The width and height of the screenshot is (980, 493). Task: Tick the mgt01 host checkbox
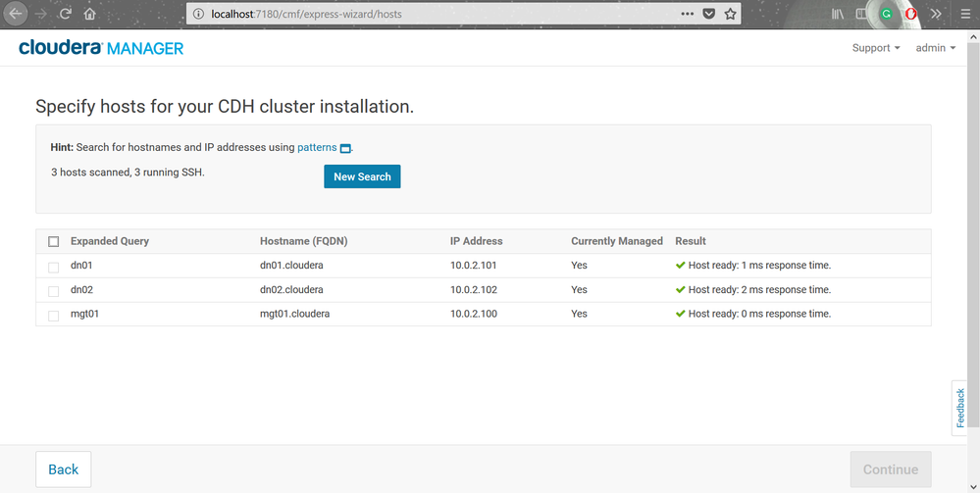54,315
